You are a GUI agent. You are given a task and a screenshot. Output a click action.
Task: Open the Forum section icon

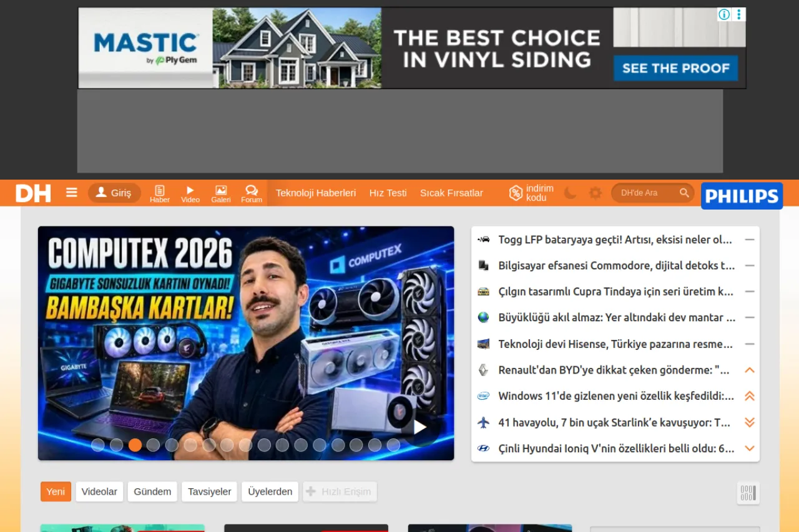point(252,194)
